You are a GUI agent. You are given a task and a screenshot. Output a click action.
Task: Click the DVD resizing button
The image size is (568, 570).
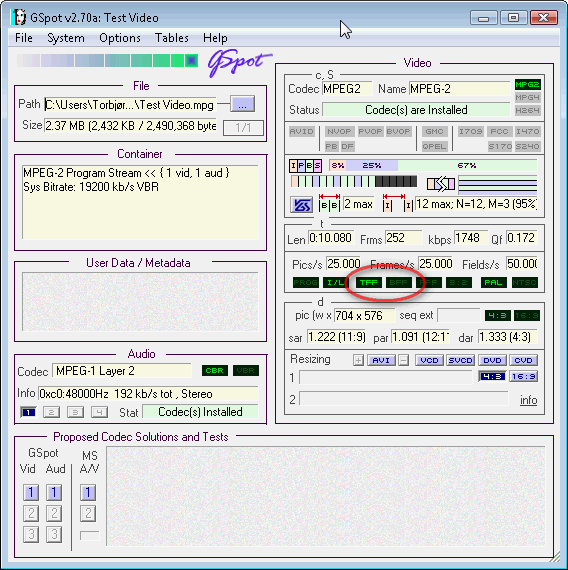[x=492, y=360]
